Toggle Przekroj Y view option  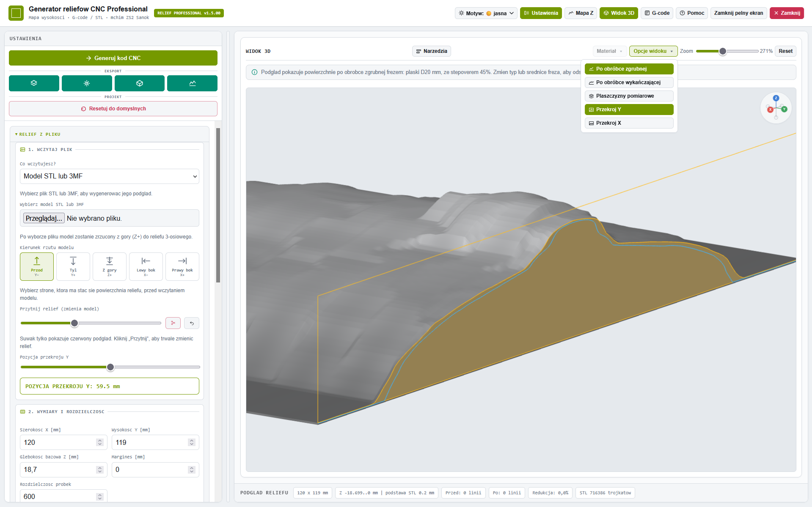(x=629, y=110)
